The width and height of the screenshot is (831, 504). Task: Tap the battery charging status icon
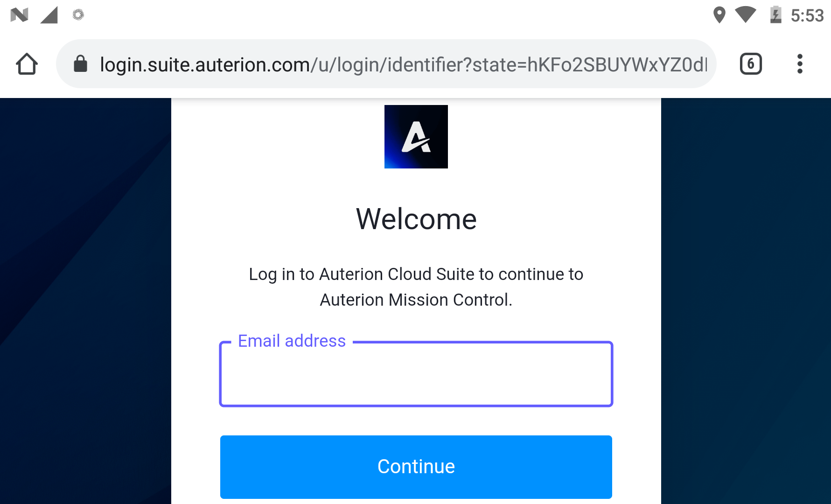(775, 15)
